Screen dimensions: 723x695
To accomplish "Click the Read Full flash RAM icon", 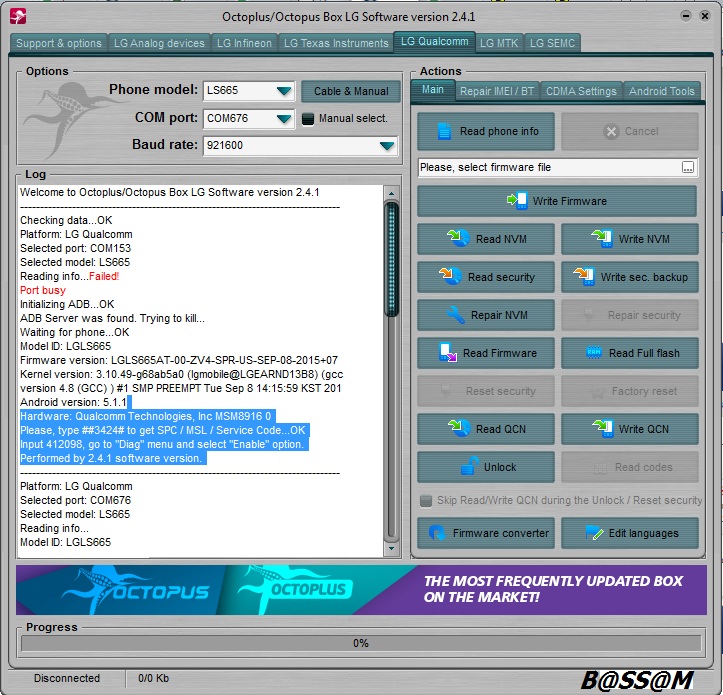I will (x=593, y=353).
